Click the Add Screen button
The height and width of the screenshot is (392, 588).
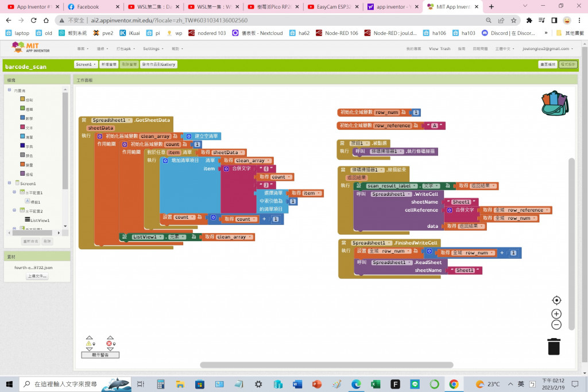pyautogui.click(x=109, y=64)
